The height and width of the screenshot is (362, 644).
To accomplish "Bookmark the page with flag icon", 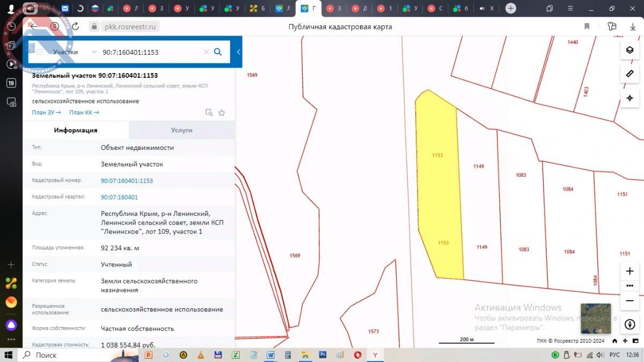I will (587, 26).
